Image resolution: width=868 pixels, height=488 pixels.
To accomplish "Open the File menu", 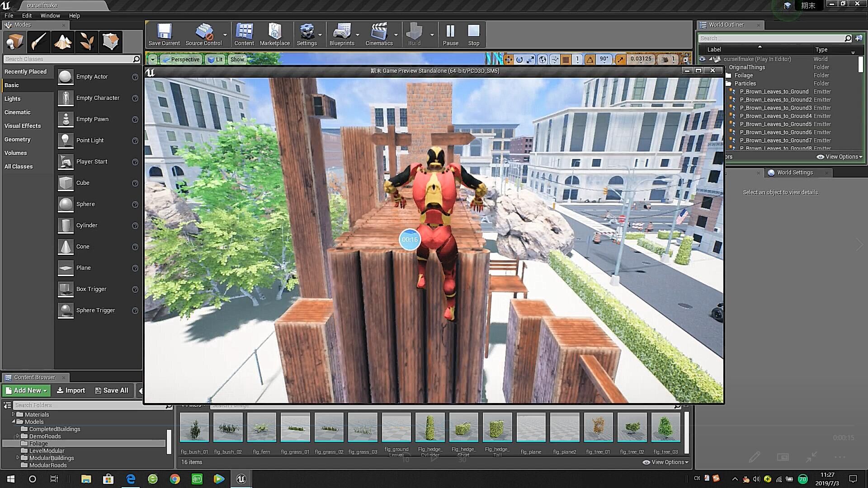I will (x=9, y=15).
